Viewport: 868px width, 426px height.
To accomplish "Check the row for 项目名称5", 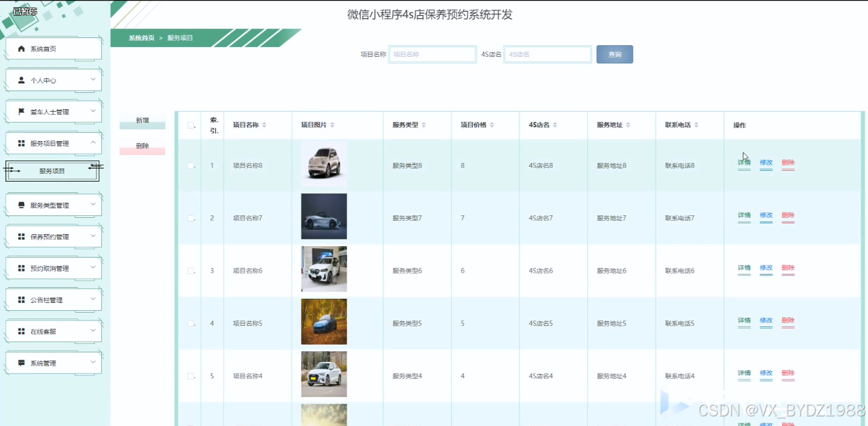I will tap(191, 323).
